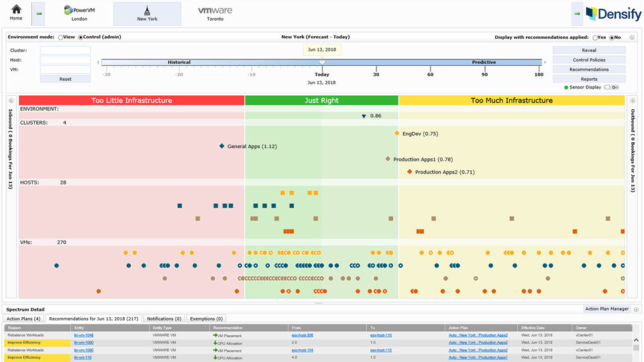Click into the Cluster filter field
This screenshot has width=644, height=362.
65,50
